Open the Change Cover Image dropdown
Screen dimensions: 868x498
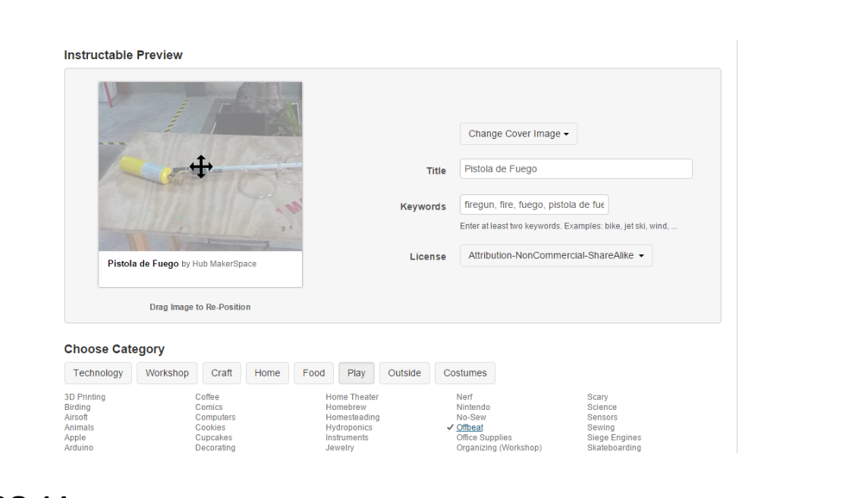pos(518,134)
